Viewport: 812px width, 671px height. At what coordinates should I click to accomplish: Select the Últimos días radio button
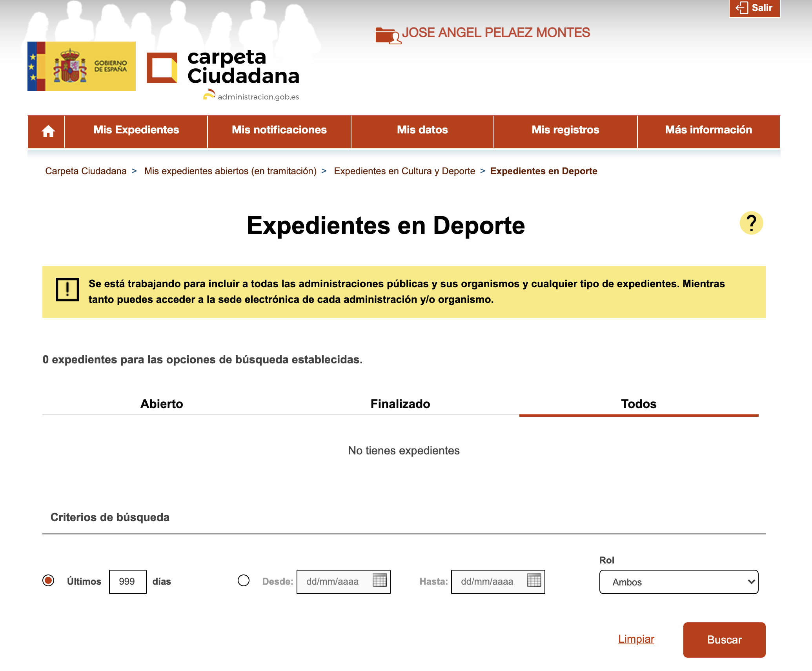click(x=48, y=580)
